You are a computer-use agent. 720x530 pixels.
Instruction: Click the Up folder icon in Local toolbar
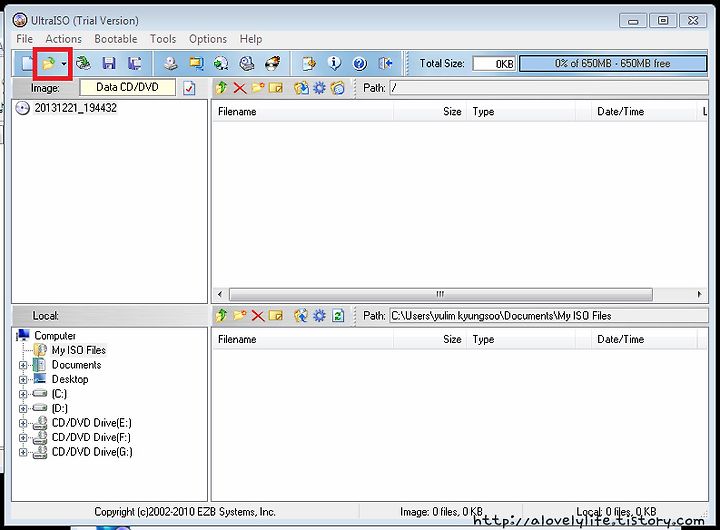click(221, 316)
